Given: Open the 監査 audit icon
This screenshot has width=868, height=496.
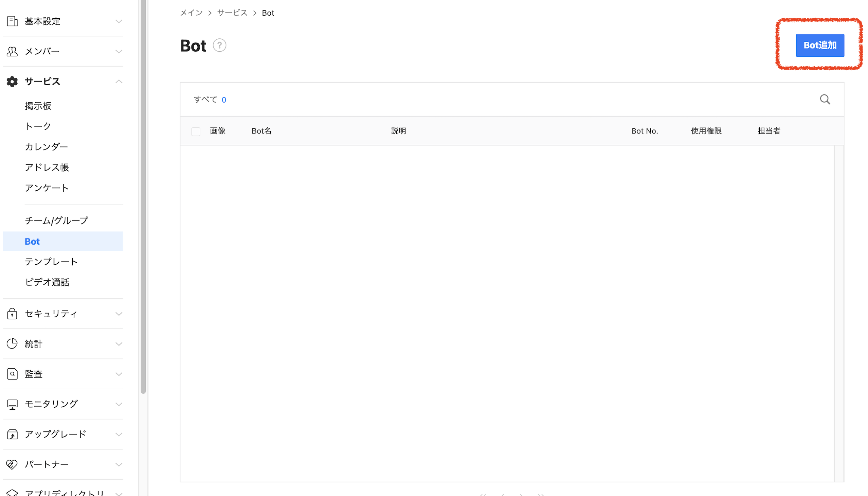Looking at the screenshot, I should coord(12,374).
